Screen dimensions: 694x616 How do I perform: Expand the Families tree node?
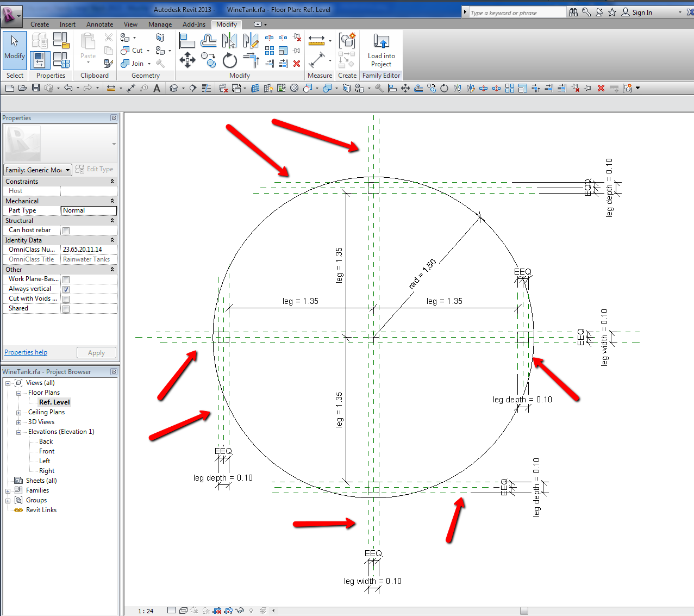point(8,491)
